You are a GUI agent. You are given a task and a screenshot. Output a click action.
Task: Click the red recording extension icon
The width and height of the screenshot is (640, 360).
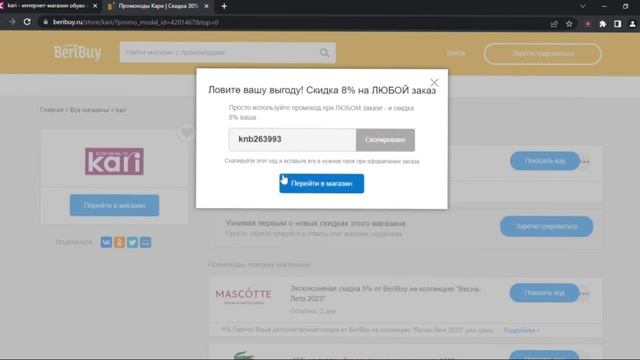click(588, 24)
